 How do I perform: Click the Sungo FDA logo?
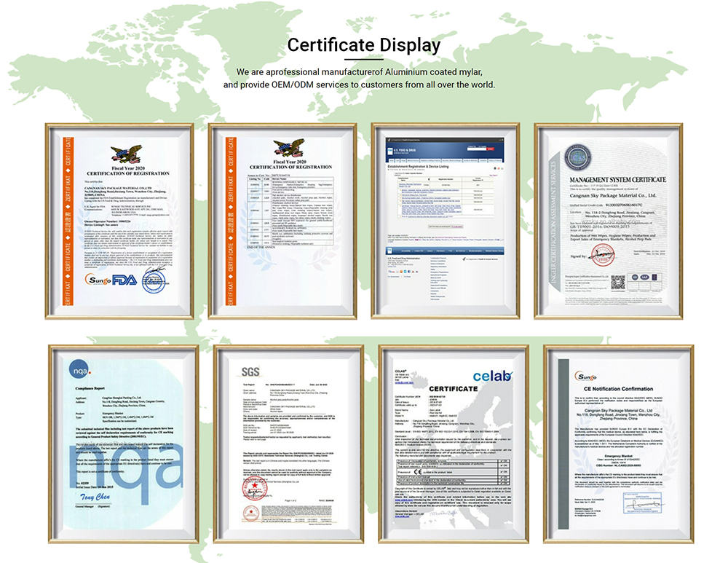pyautogui.click(x=109, y=280)
